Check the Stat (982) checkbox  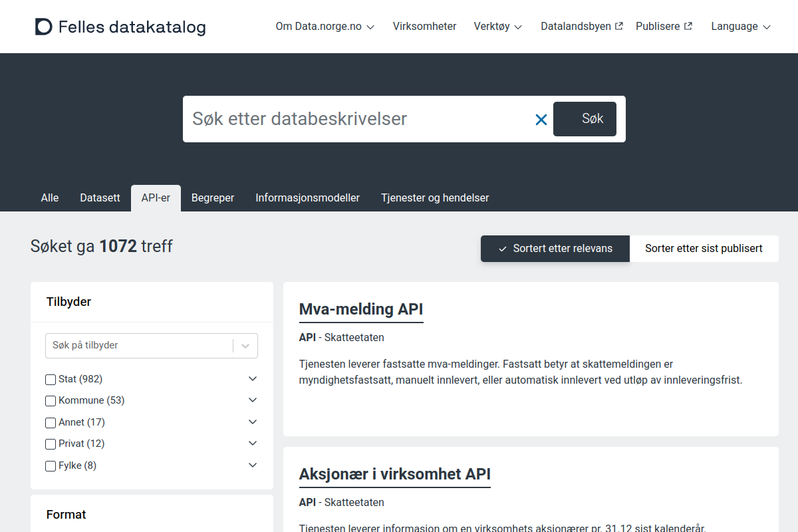click(51, 380)
